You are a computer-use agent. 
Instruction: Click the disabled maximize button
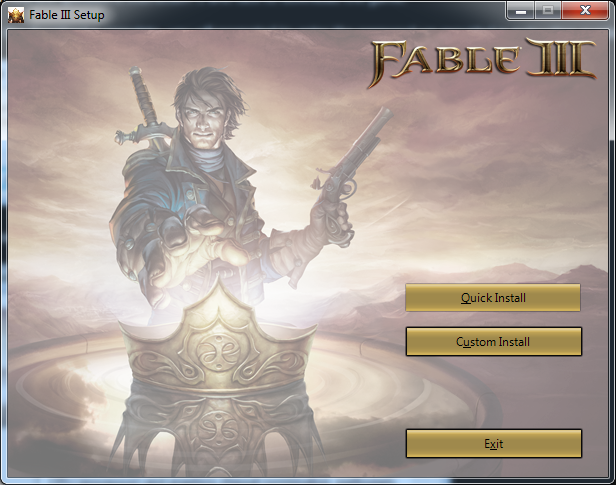[x=548, y=11]
